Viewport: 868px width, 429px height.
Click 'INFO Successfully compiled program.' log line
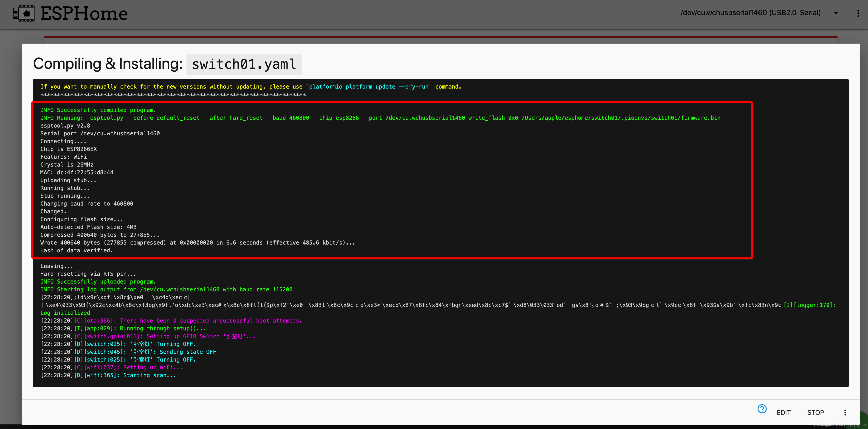[98, 110]
